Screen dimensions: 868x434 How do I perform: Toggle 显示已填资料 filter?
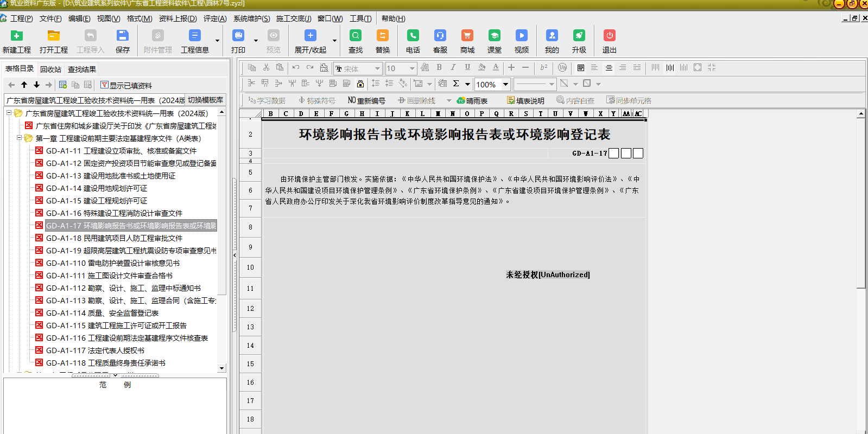[126, 85]
